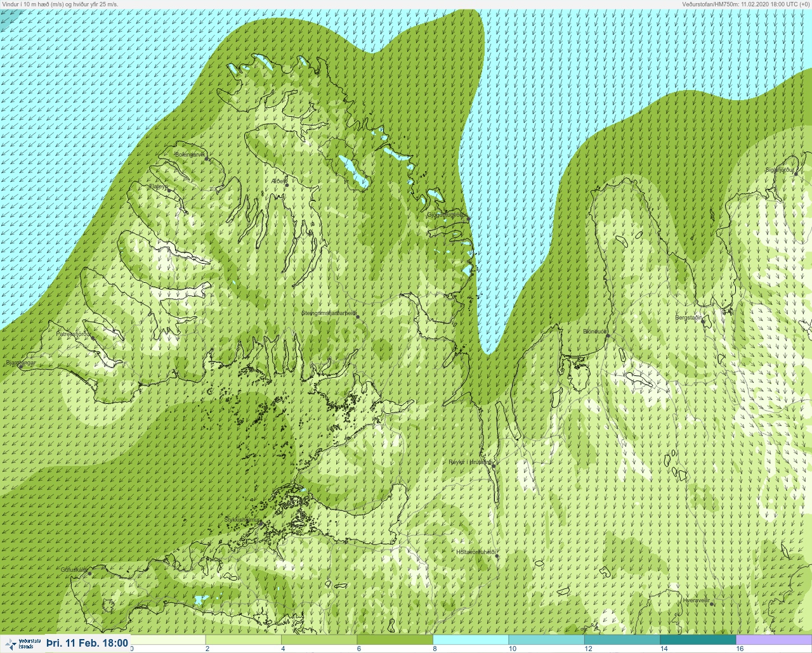Click the Bergstaðir place label
Image resolution: width=812 pixels, height=653 pixels.
(x=689, y=316)
